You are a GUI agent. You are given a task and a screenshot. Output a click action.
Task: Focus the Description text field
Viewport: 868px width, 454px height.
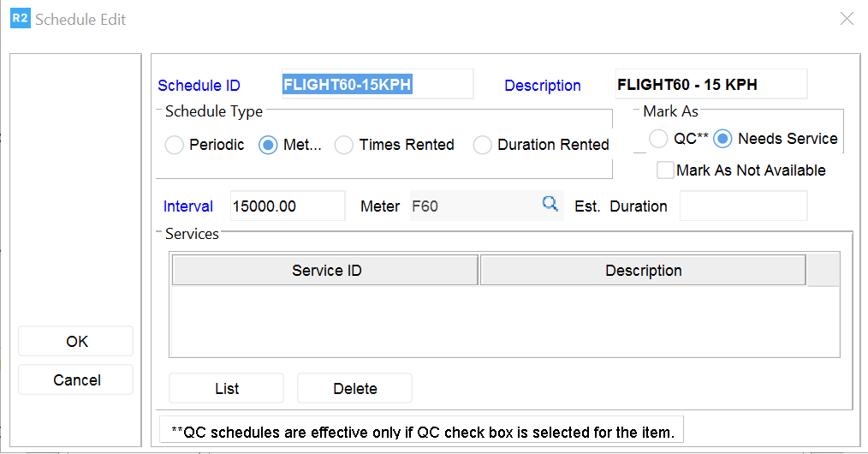pyautogui.click(x=710, y=85)
